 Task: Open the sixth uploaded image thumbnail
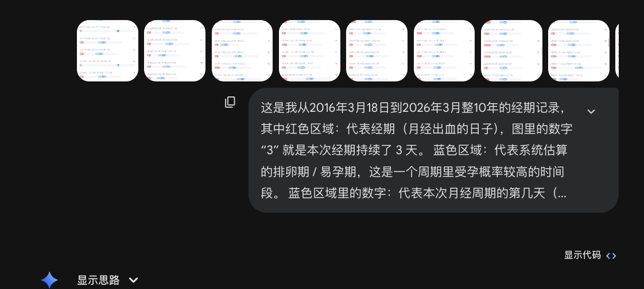coord(444,50)
